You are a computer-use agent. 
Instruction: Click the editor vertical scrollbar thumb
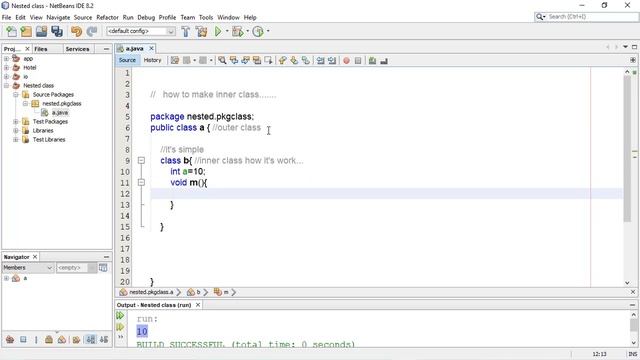coord(627,149)
